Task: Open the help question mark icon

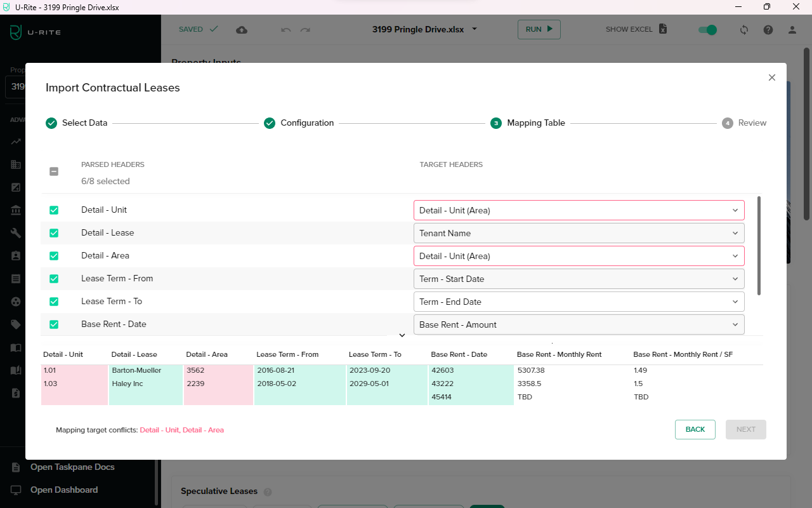Action: pos(768,29)
